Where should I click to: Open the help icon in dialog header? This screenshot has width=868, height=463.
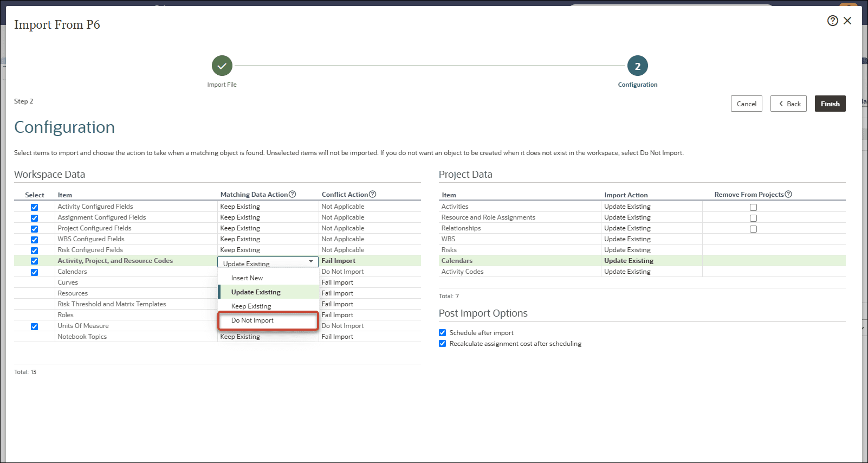[833, 21]
